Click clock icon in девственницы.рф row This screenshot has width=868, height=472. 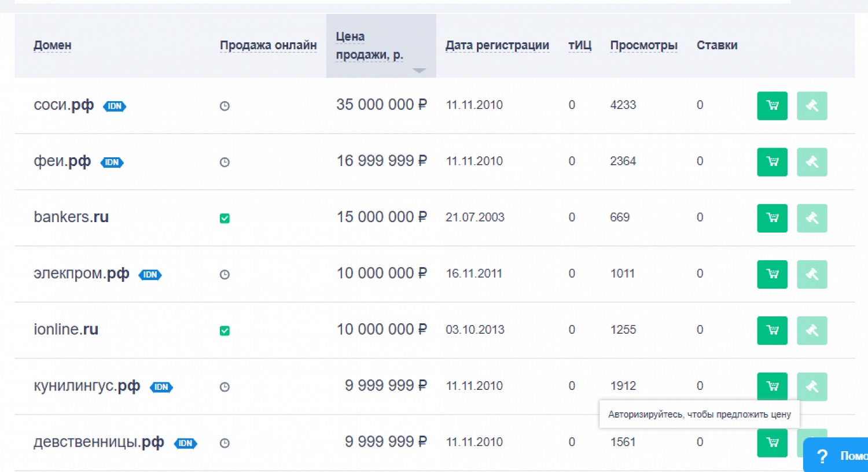coord(225,443)
